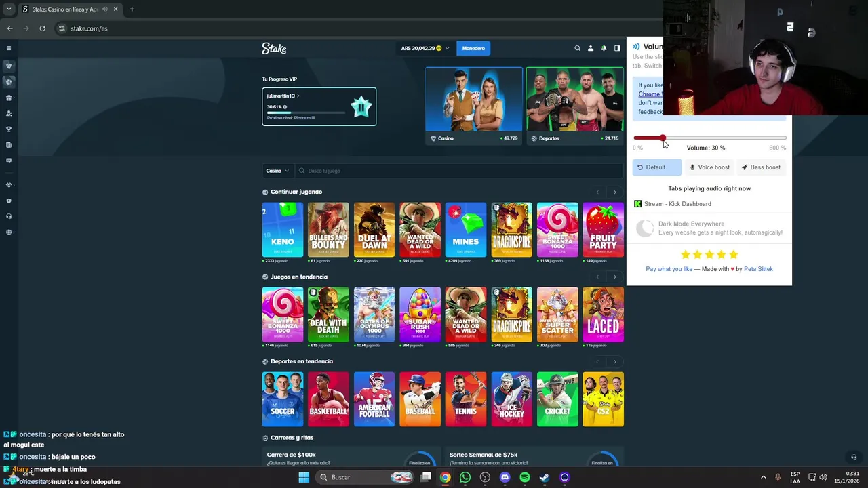The image size is (868, 488).
Task: Open Pay what you like link
Action: 669,269
